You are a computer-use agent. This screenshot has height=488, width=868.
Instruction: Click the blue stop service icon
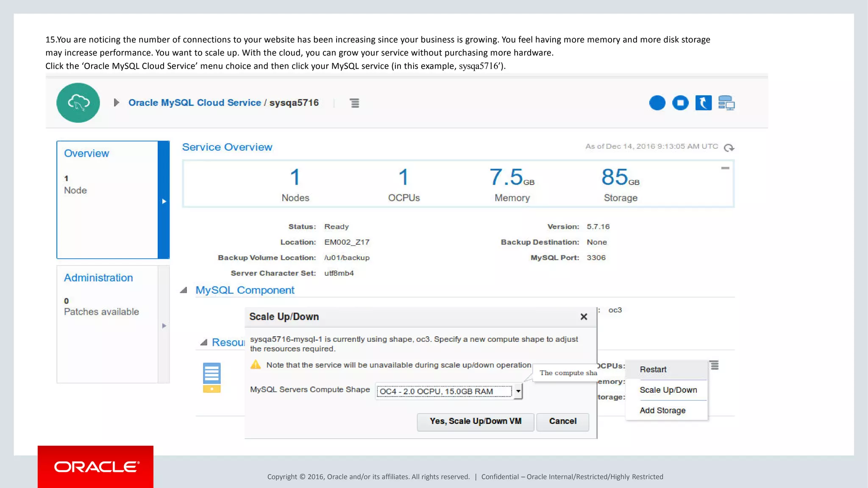click(680, 103)
